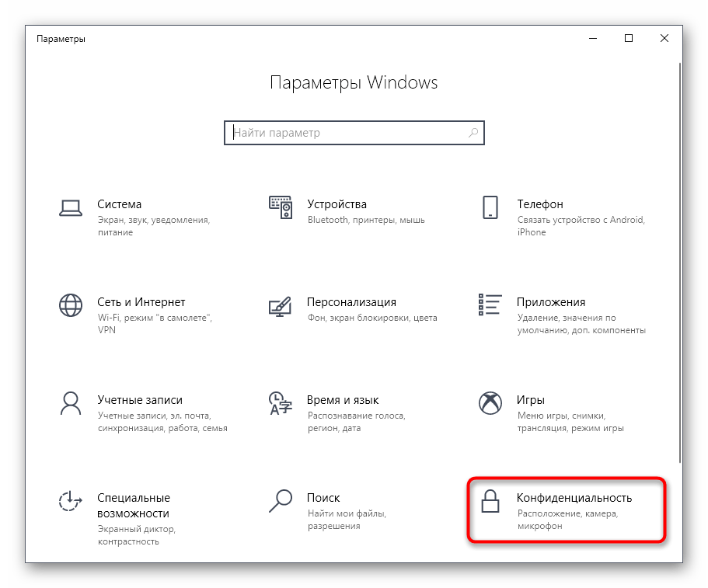The image size is (708, 588).
Task: Click 'Bluetooth, принтеры, мышь' description
Action: coord(366,220)
